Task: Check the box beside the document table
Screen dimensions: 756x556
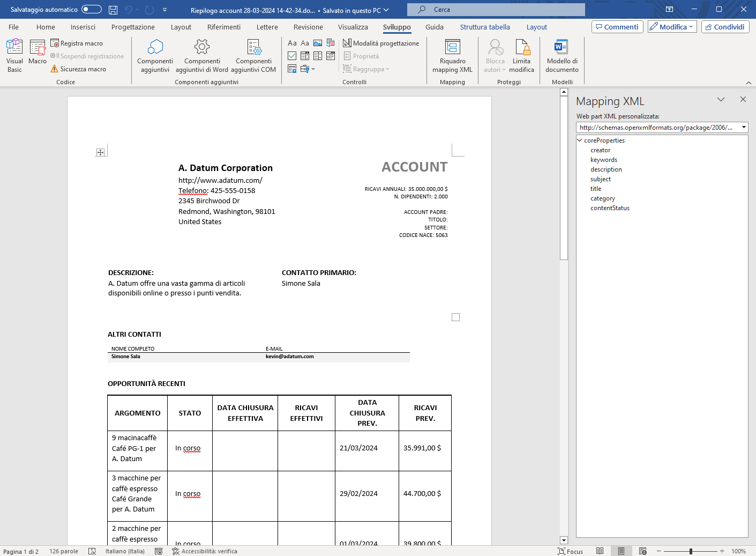Action: point(455,317)
